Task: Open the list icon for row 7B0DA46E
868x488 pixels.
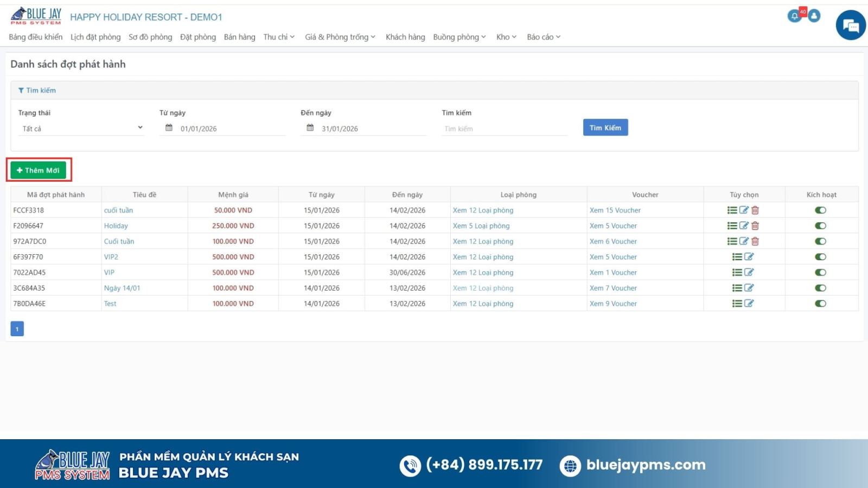Action: point(737,304)
